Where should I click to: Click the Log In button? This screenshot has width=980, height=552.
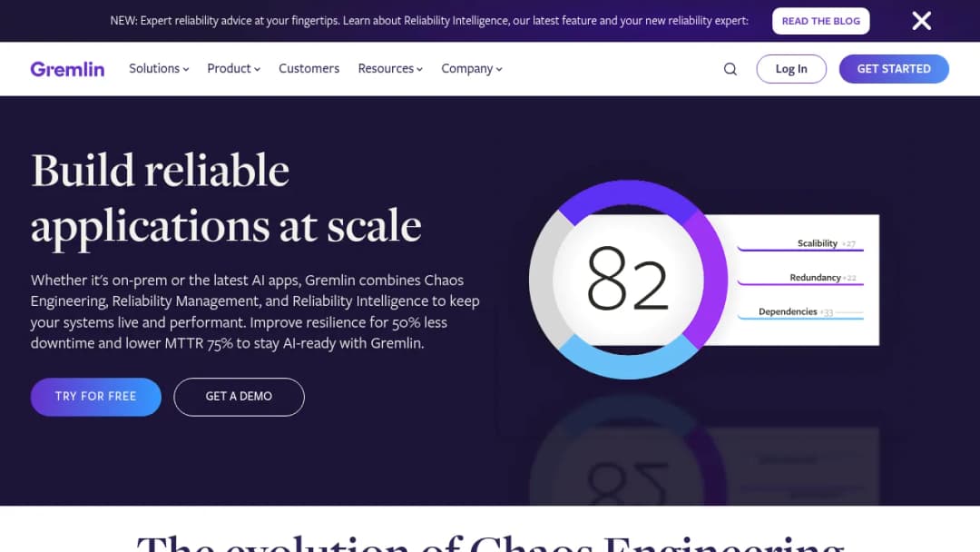pyautogui.click(x=791, y=69)
